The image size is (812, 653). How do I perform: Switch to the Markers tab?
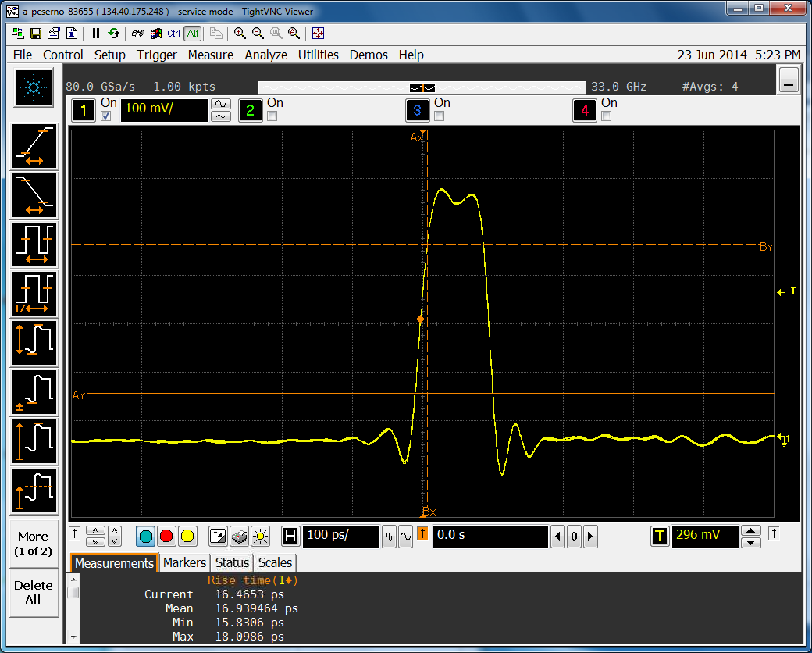click(184, 562)
